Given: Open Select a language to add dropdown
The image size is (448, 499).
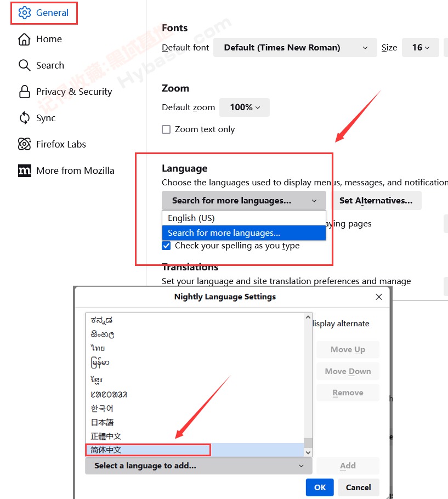Looking at the screenshot, I should 199,466.
